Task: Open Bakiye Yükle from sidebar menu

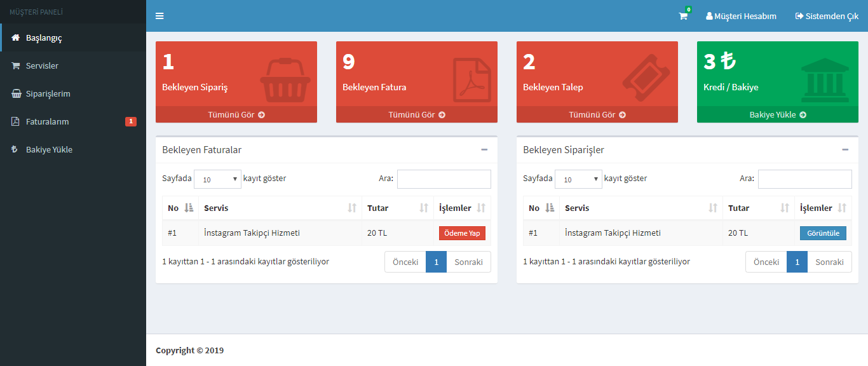Action: point(73,150)
